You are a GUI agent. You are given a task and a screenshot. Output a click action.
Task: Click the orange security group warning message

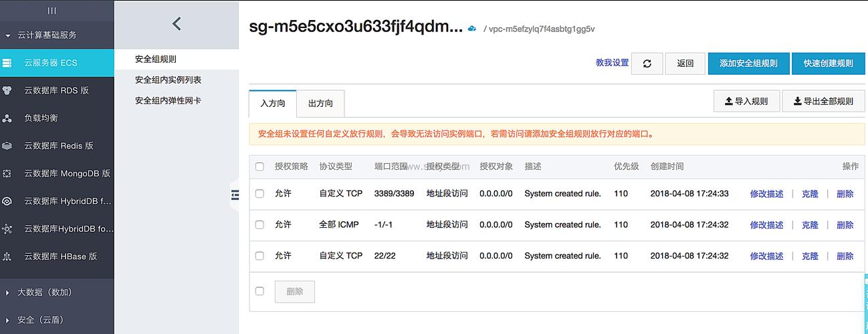click(x=456, y=134)
